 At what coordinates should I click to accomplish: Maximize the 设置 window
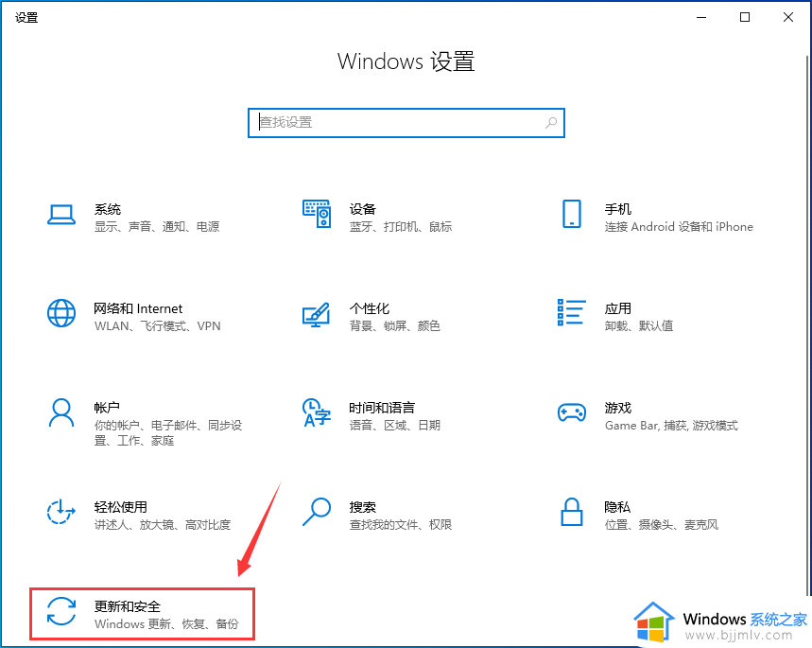[x=745, y=17]
